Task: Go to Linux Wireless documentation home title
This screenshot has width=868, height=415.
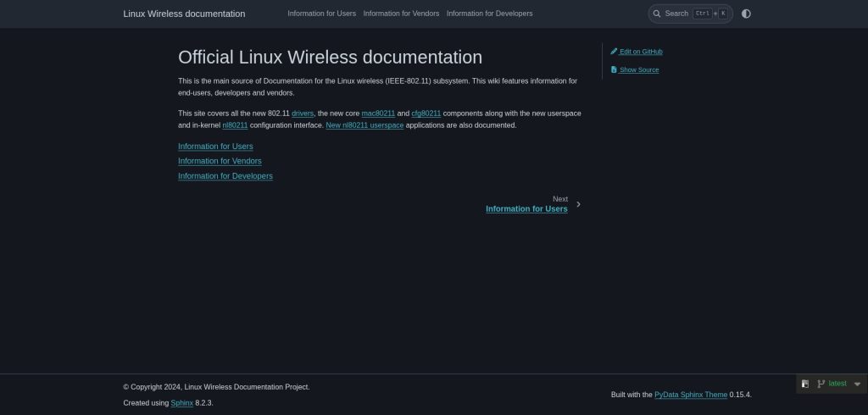Action: tap(184, 14)
